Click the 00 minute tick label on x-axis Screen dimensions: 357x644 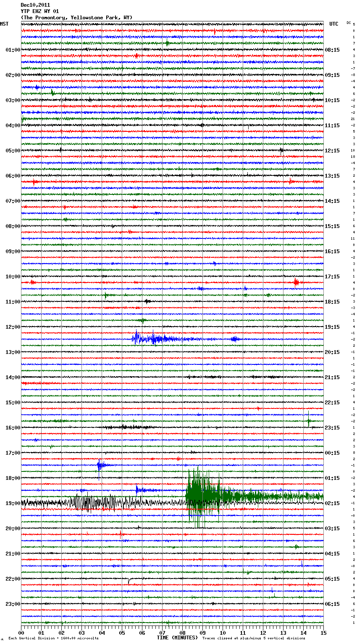coord(21,633)
